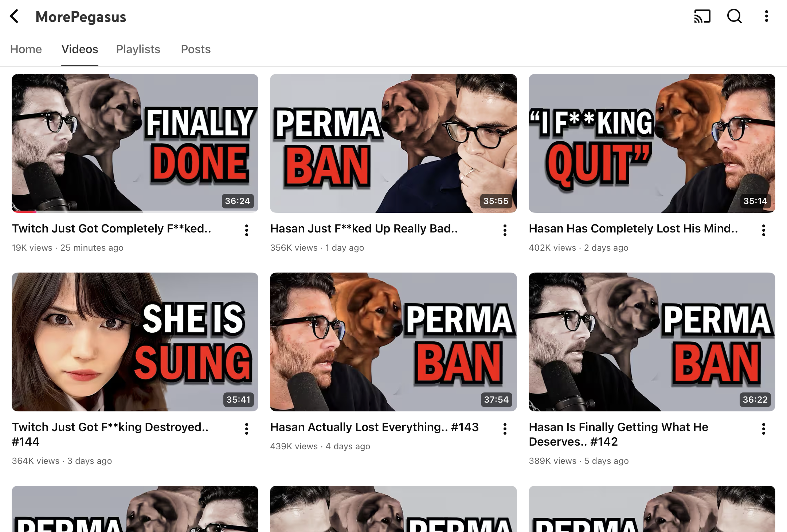787x532 pixels.
Task: Open channel overflow menu in top bar
Action: [766, 16]
